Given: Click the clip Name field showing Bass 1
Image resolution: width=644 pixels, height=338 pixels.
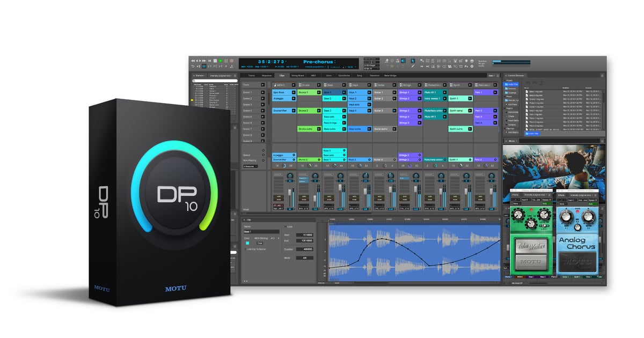Looking at the screenshot, I should pos(261,232).
